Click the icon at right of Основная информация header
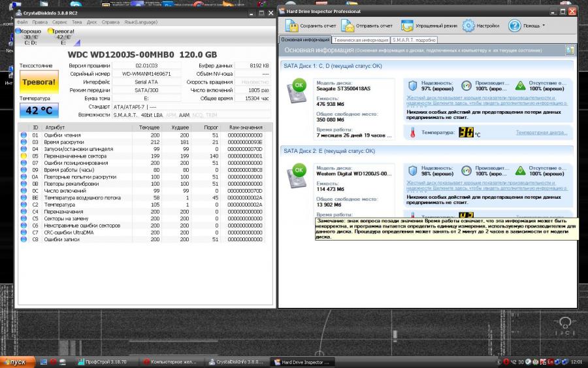Screen dimensions: 588x368 click(x=570, y=50)
